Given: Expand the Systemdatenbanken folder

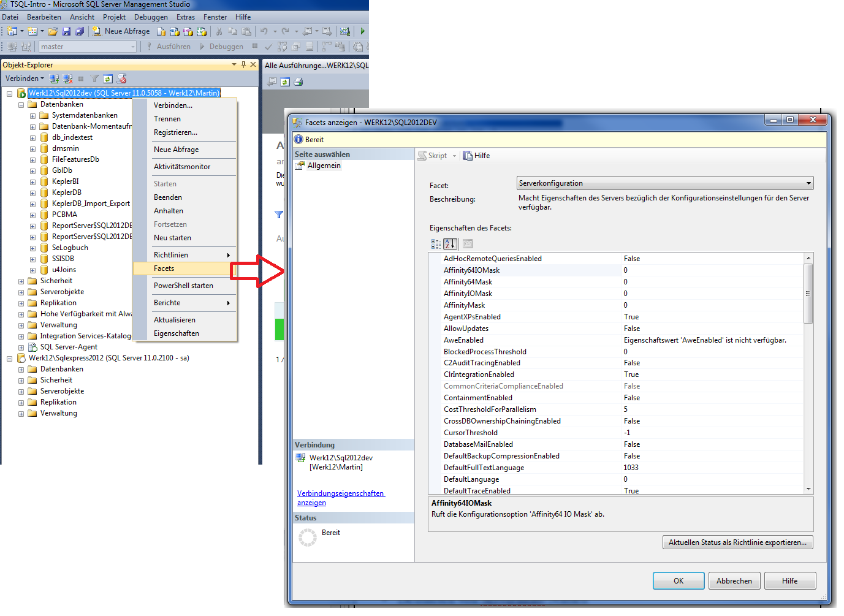Looking at the screenshot, I should (32, 116).
